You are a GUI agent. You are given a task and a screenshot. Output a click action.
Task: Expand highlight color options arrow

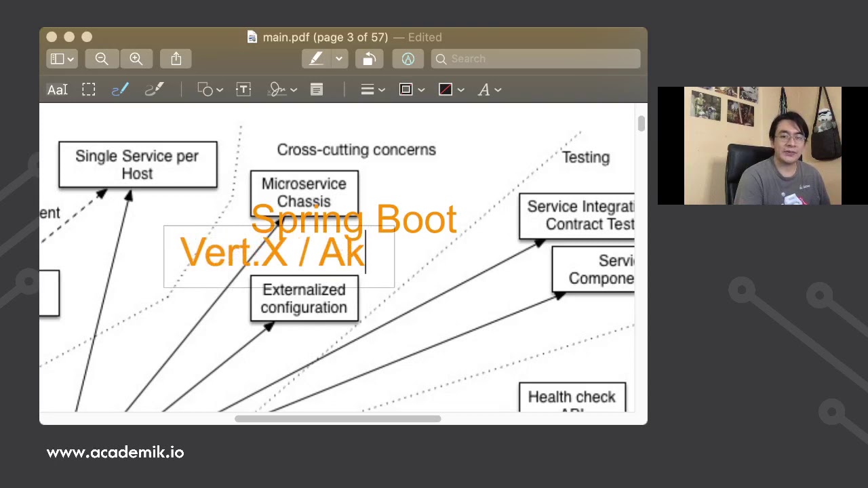[x=339, y=59]
